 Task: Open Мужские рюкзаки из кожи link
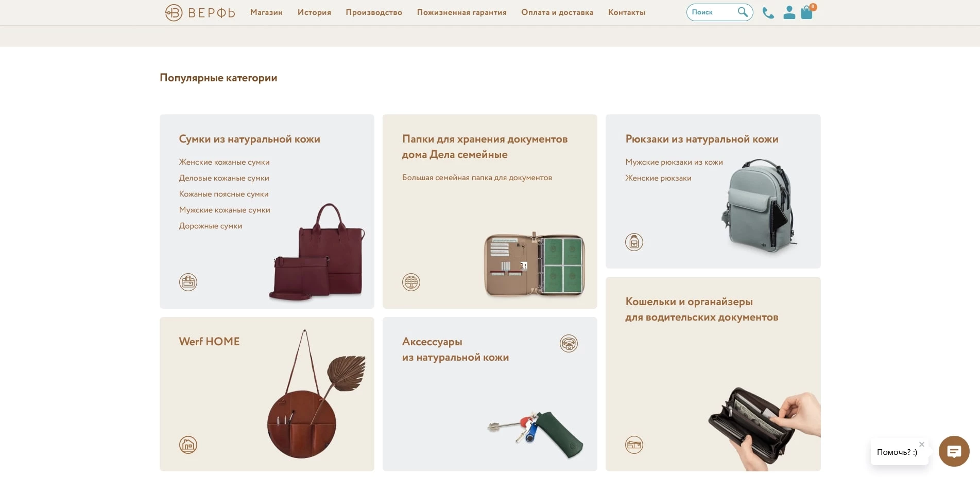(674, 162)
